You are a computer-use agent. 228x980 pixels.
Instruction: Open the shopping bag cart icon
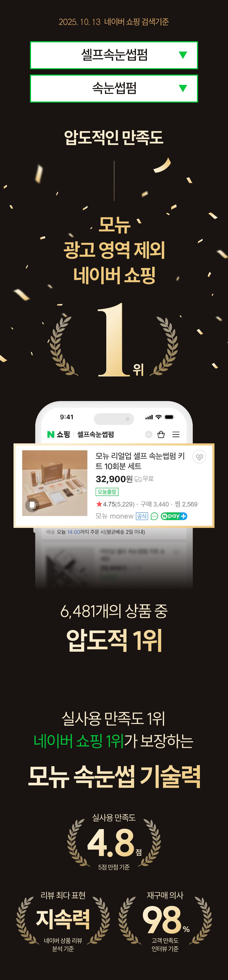click(x=161, y=434)
